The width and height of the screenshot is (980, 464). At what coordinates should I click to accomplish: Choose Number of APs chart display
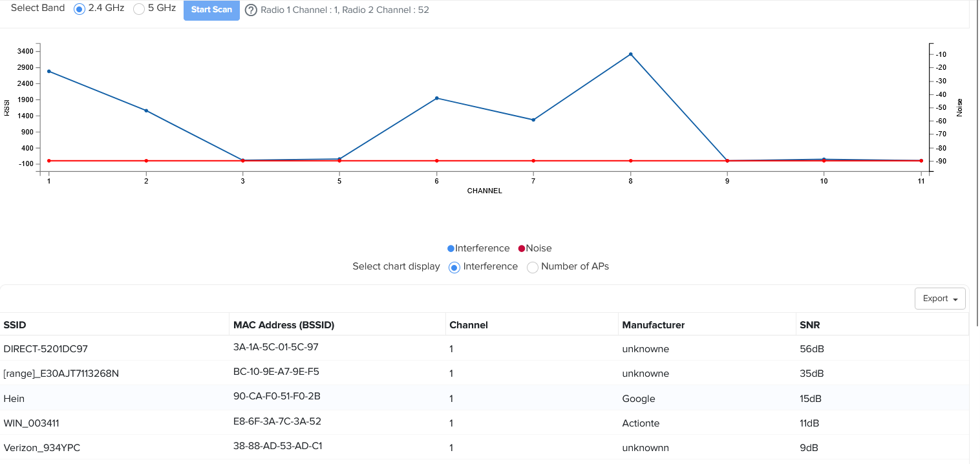533,267
